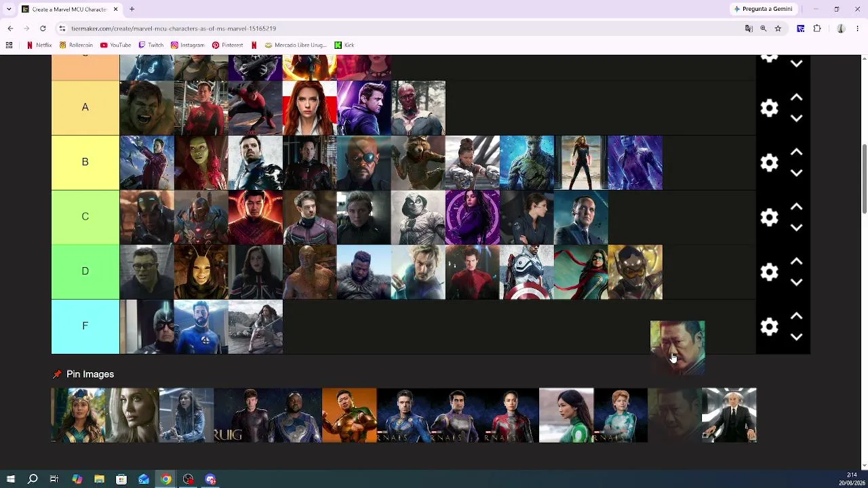The width and height of the screenshot is (868, 488).
Task: Focus the tiermaker.com address bar
Action: 400,28
